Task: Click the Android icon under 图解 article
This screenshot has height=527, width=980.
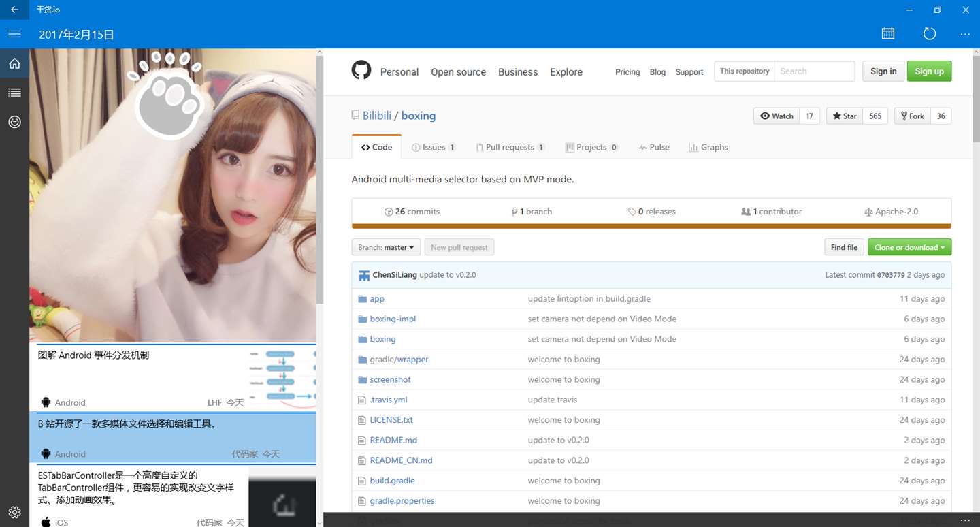Action: (x=46, y=402)
